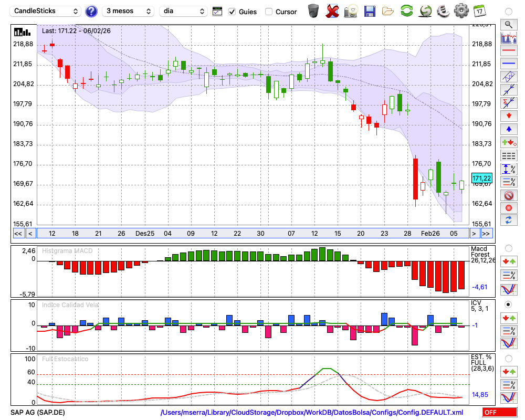Click the red record dot icon
This screenshot has height=420, width=525.
509,208
